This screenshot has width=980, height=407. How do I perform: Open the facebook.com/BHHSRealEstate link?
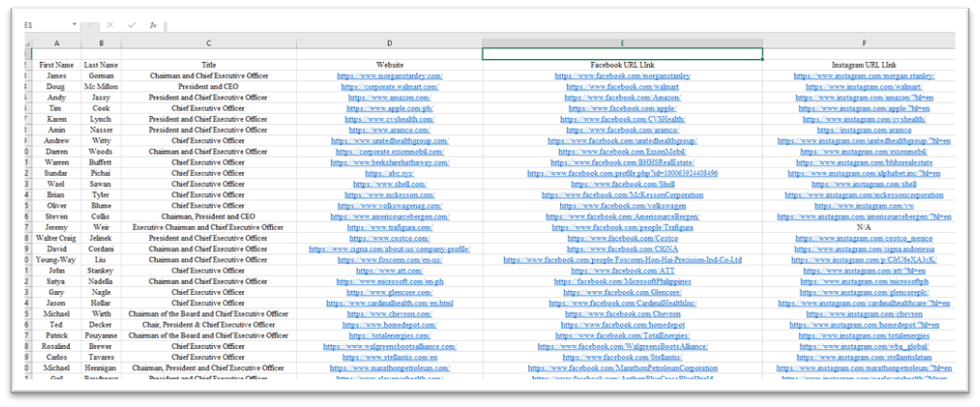coord(622,162)
